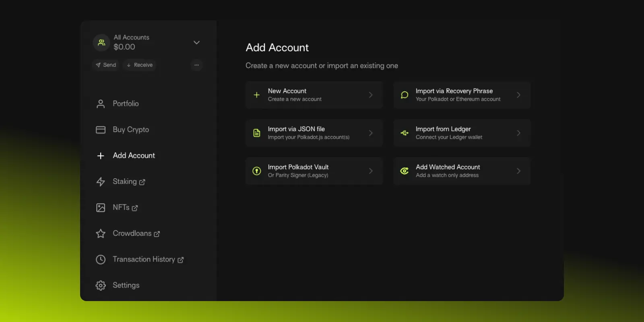Image resolution: width=644 pixels, height=322 pixels.
Task: Click the chevron on New Account card
Action: click(371, 95)
